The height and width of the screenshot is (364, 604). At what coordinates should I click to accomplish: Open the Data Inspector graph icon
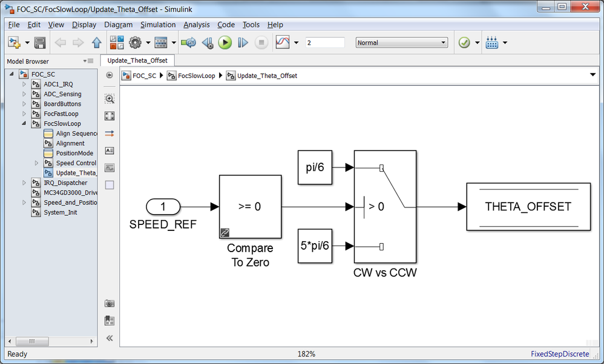point(283,42)
